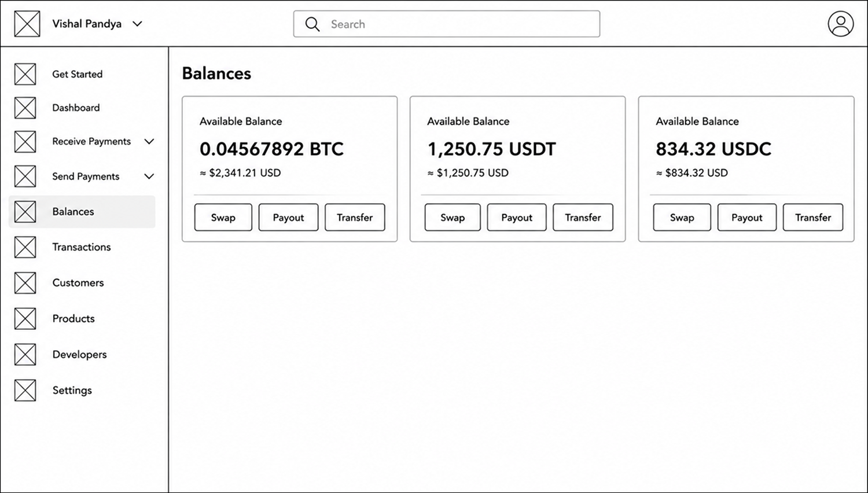This screenshot has width=868, height=493.
Task: Open the Developers section
Action: coord(79,355)
